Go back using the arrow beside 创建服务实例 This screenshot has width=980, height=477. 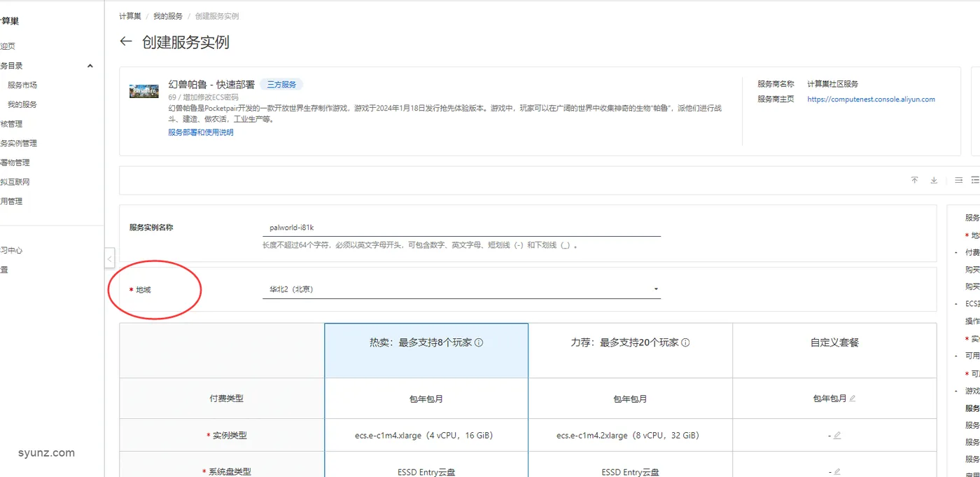coord(126,41)
